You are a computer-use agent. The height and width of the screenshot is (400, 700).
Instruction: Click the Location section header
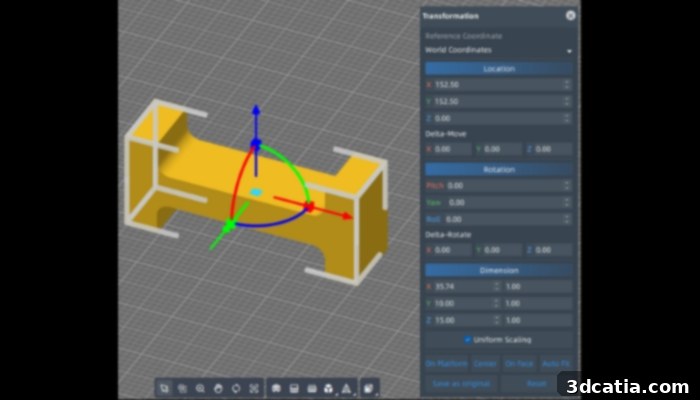pyautogui.click(x=499, y=69)
